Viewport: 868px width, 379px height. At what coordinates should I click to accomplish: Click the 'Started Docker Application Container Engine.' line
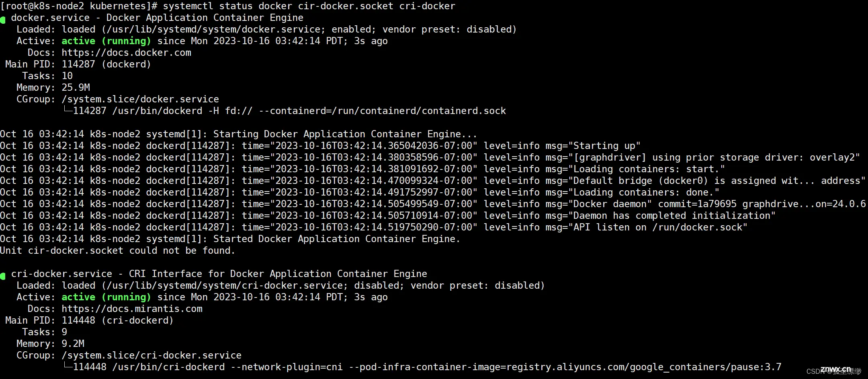coord(230,239)
